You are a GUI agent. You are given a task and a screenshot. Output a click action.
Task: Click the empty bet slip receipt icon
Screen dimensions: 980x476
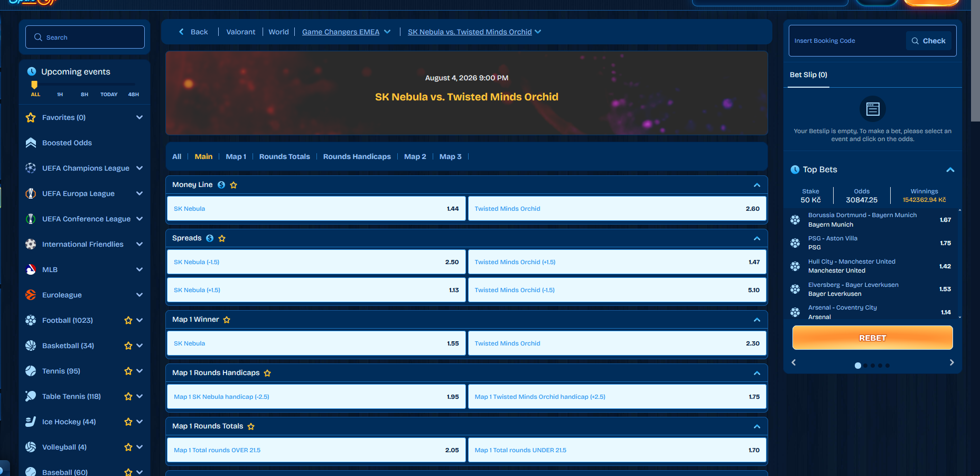[873, 109]
